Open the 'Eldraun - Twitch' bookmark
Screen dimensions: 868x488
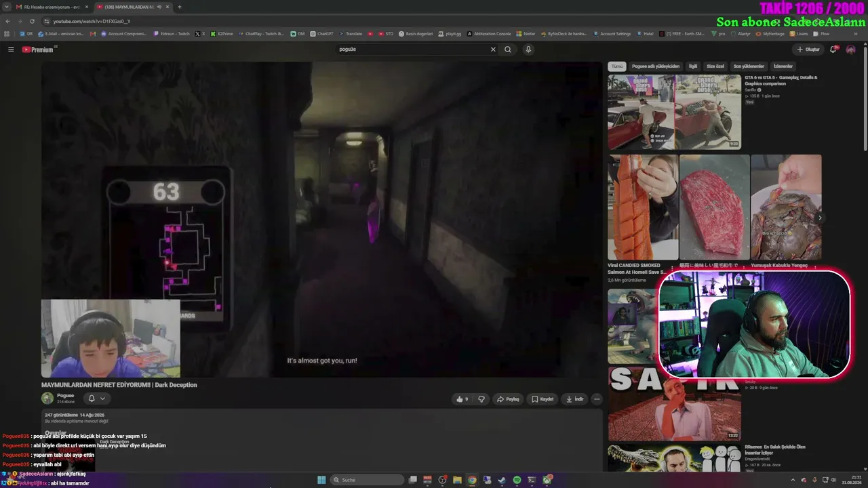click(x=172, y=33)
